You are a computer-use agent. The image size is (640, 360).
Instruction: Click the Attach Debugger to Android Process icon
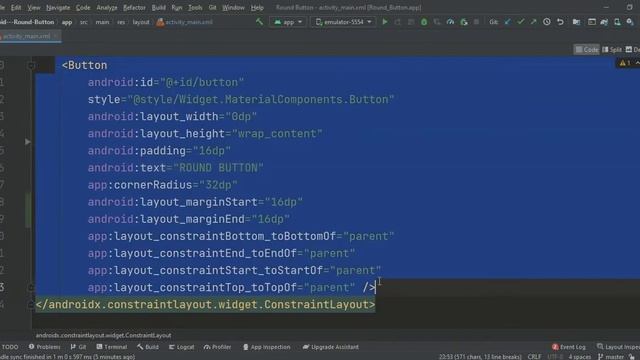click(x=464, y=22)
